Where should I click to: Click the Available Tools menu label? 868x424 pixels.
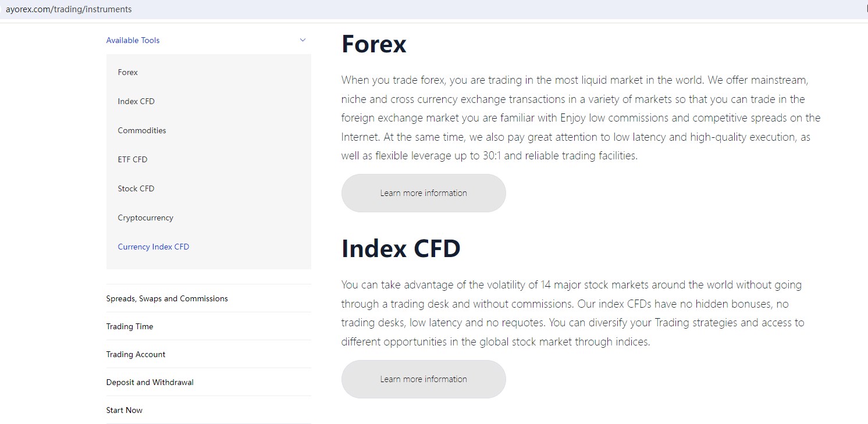133,40
